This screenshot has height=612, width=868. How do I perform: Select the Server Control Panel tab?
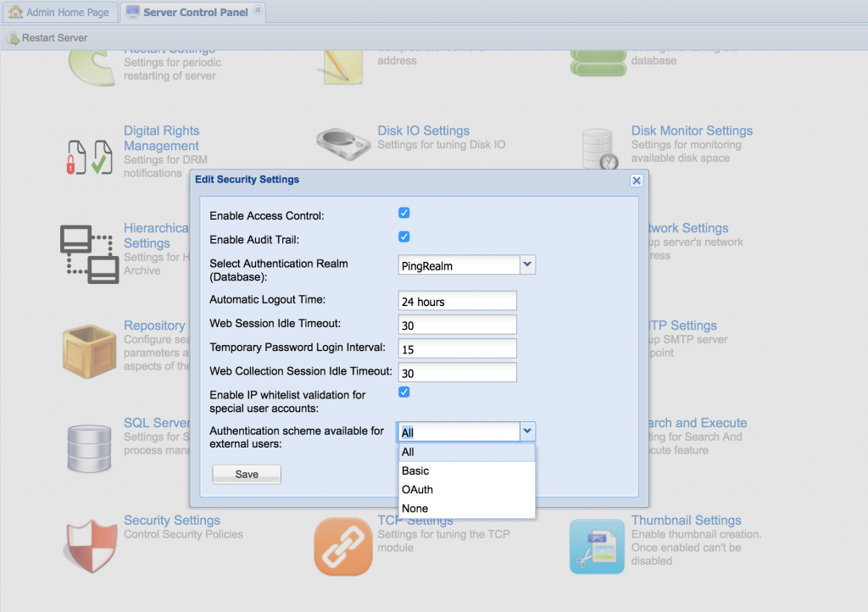(x=193, y=12)
